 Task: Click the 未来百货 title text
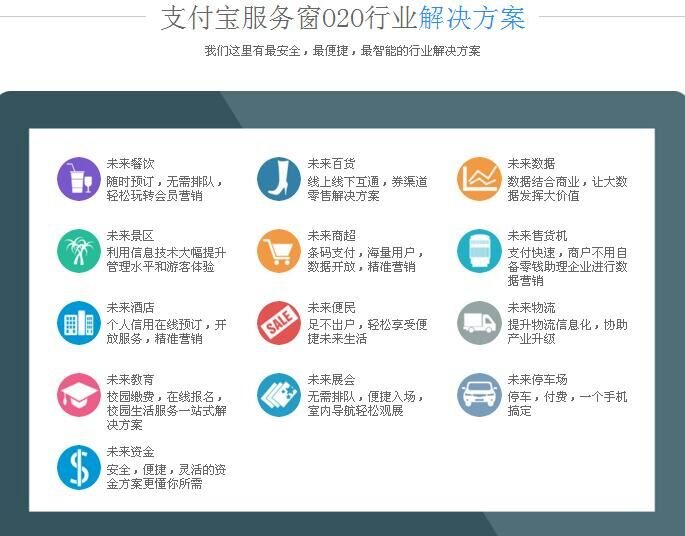[x=331, y=164]
